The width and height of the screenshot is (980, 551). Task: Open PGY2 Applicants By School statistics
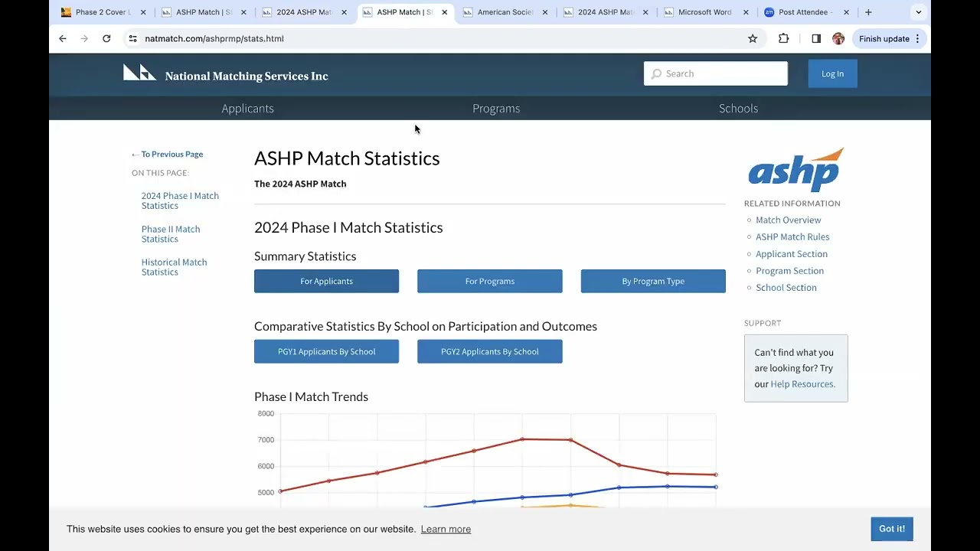tap(490, 351)
